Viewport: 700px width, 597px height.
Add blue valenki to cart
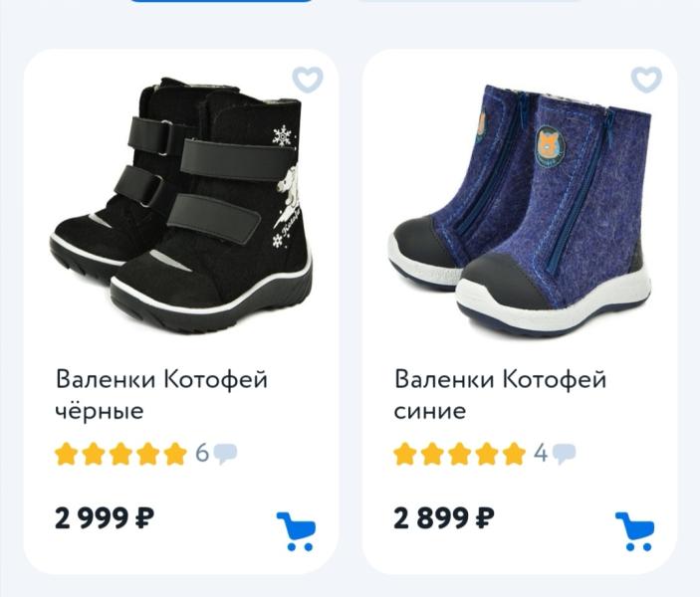[635, 531]
